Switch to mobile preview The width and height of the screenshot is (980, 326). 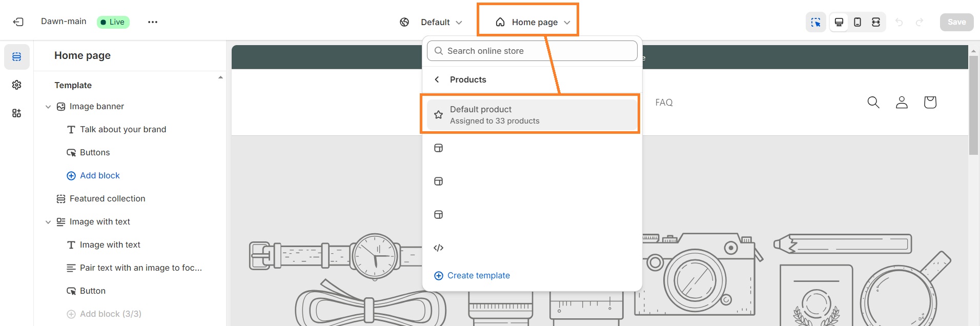coord(857,22)
